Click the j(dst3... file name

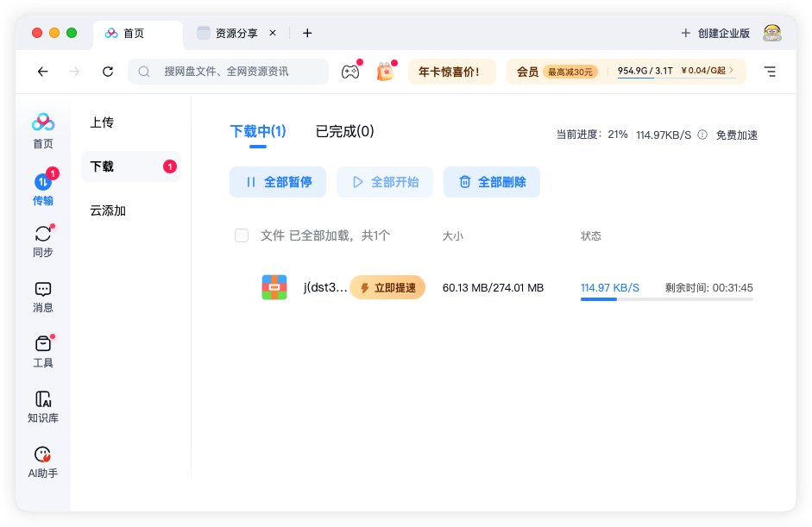pyautogui.click(x=325, y=287)
